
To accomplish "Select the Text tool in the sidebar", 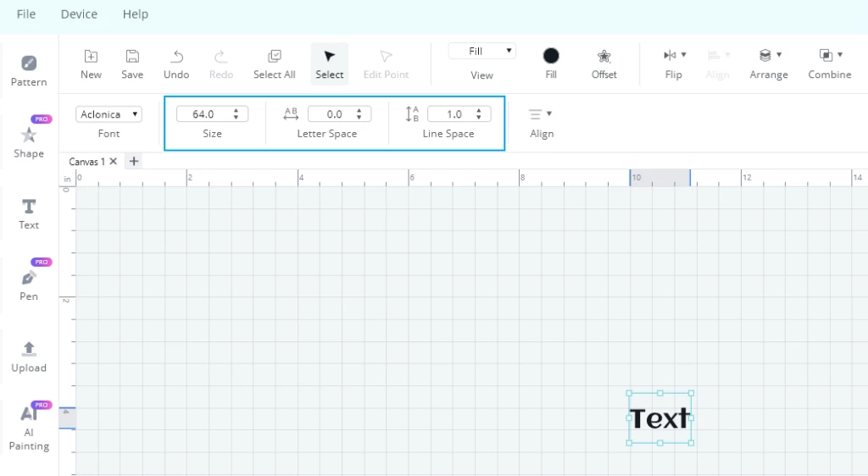I will (29, 214).
